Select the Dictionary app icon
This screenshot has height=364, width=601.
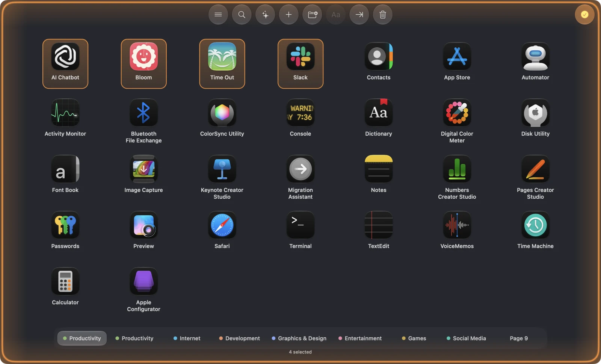pos(379,113)
